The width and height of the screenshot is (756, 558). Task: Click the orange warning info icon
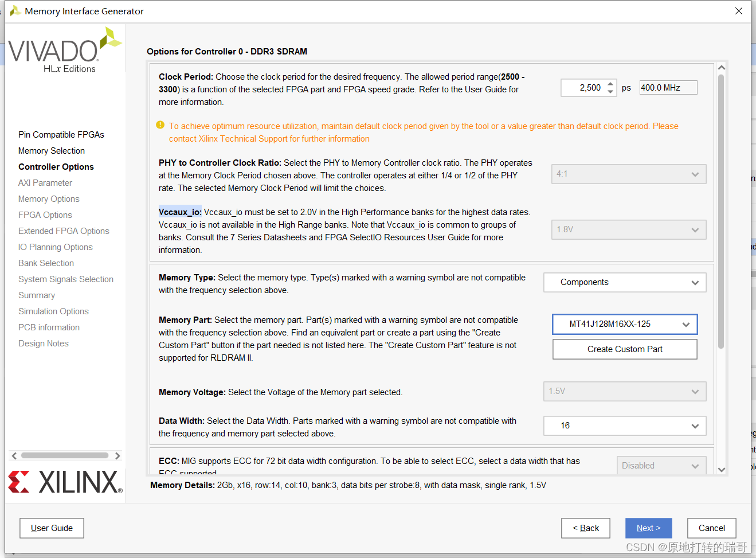point(160,125)
